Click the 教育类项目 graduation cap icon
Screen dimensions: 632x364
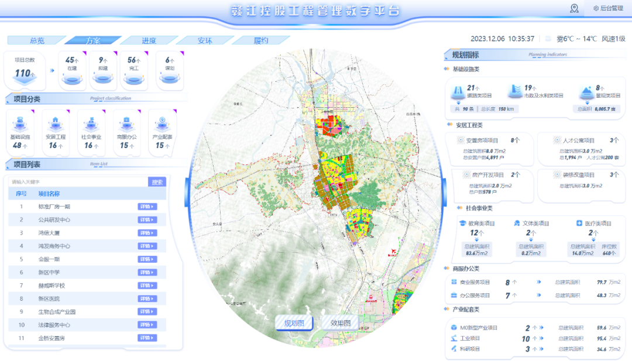coord(462,224)
